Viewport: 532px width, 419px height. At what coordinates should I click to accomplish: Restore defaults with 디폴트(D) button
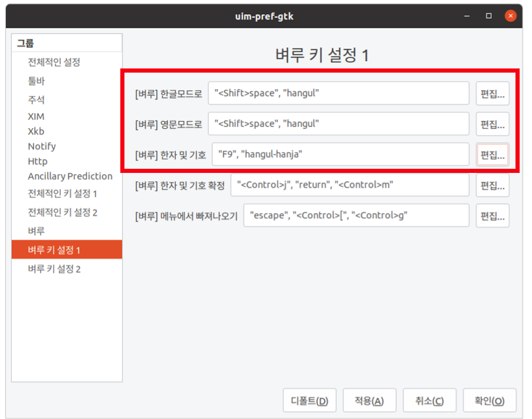point(310,401)
